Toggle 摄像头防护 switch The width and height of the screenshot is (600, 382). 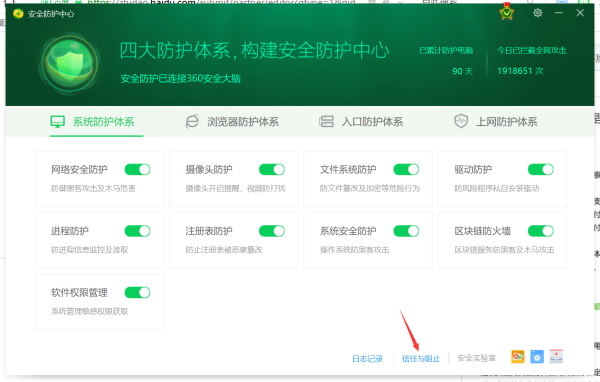(272, 170)
